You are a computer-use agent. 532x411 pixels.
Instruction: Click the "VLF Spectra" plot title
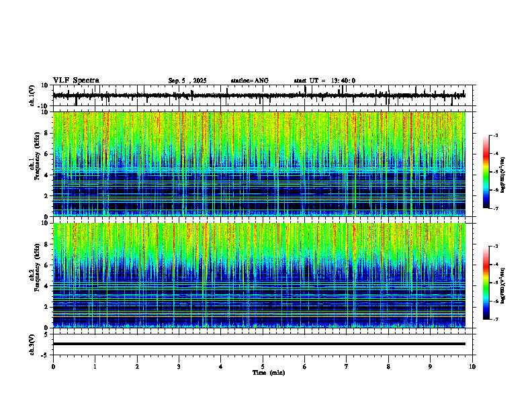[x=76, y=81]
